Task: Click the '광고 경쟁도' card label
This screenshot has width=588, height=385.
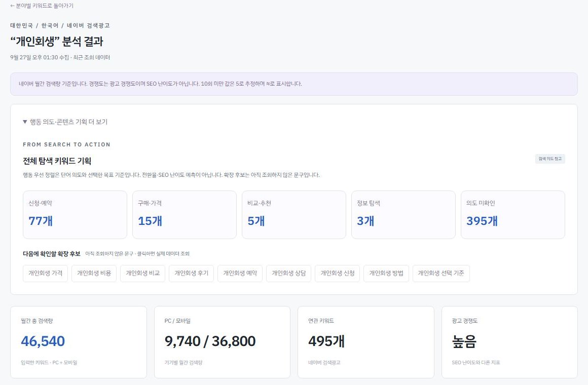Action: [465, 321]
